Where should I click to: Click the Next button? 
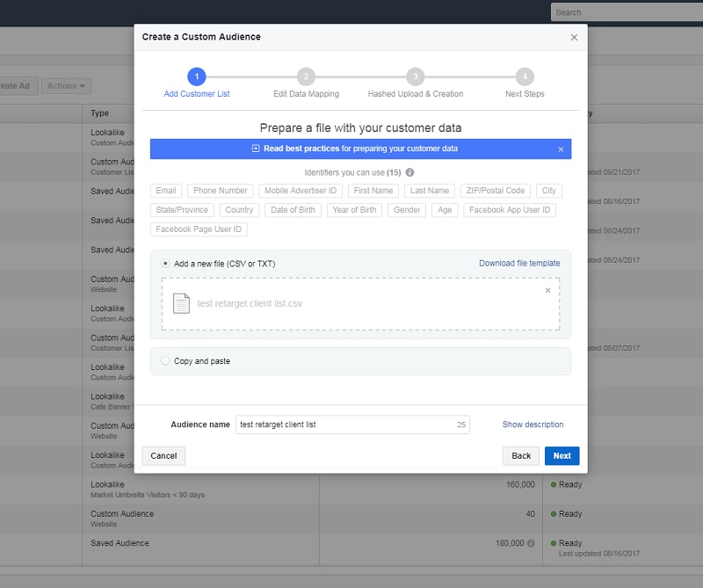[x=562, y=455]
